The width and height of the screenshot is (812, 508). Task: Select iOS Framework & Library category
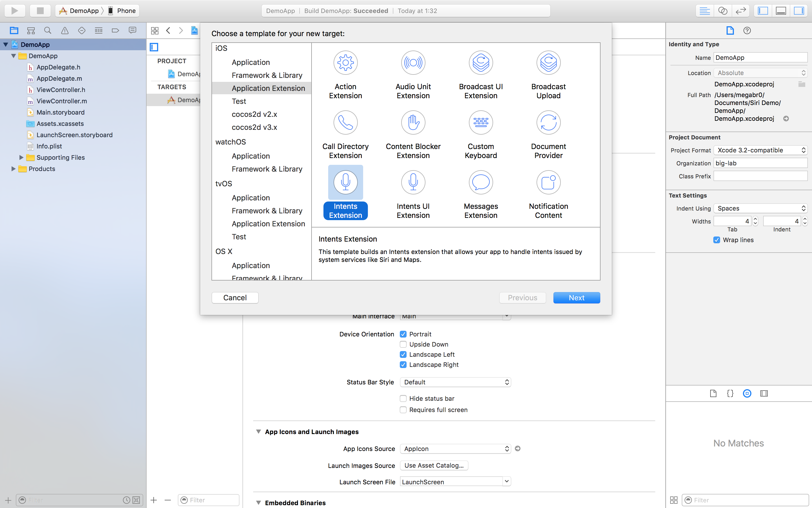tap(267, 75)
